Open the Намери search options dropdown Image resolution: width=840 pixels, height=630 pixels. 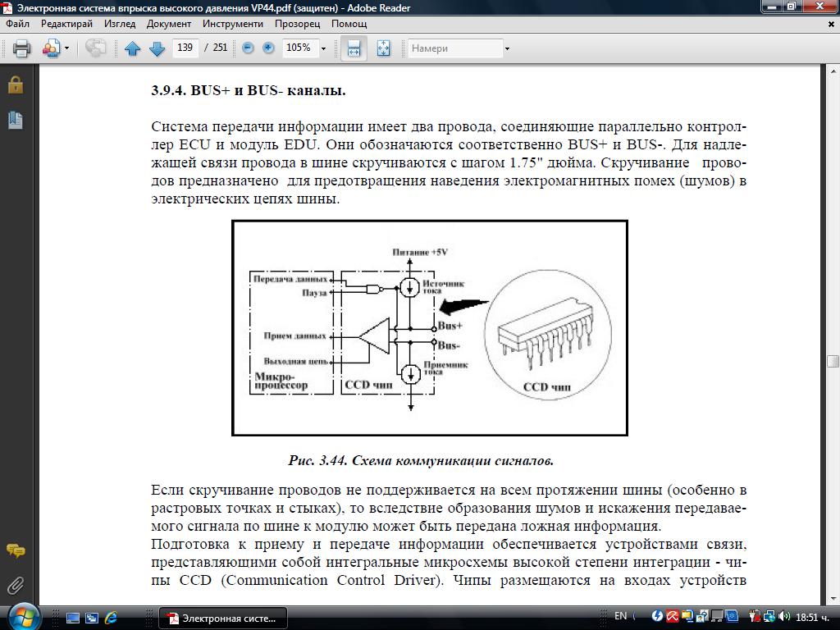(507, 48)
